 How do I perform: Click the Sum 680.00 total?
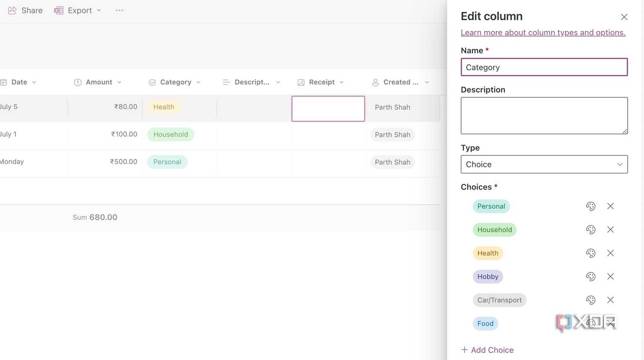95,218
